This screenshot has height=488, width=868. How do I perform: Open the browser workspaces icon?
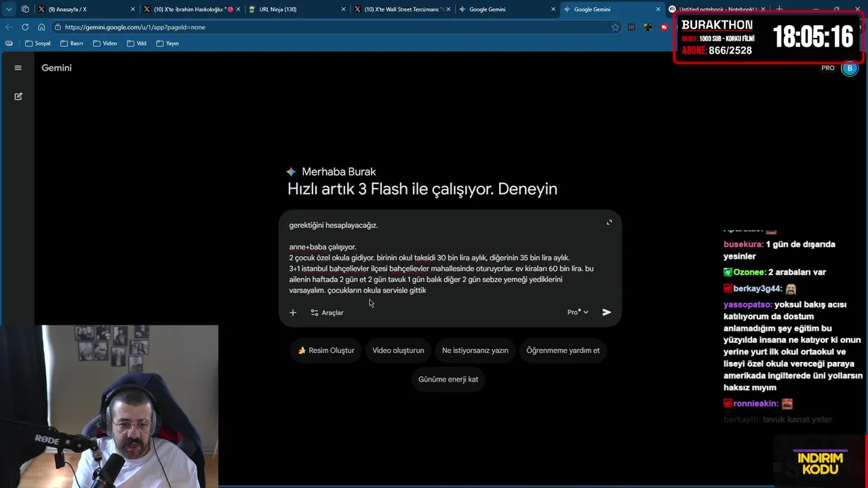[x=25, y=9]
